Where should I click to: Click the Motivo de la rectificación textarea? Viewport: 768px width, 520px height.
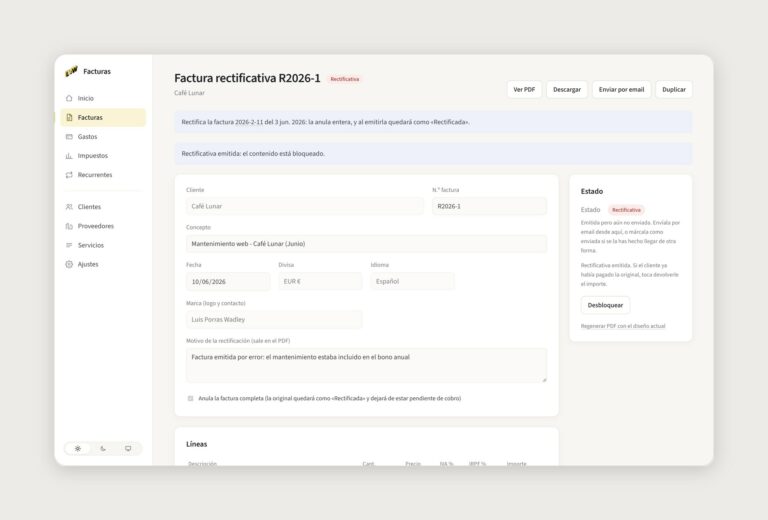click(x=366, y=365)
